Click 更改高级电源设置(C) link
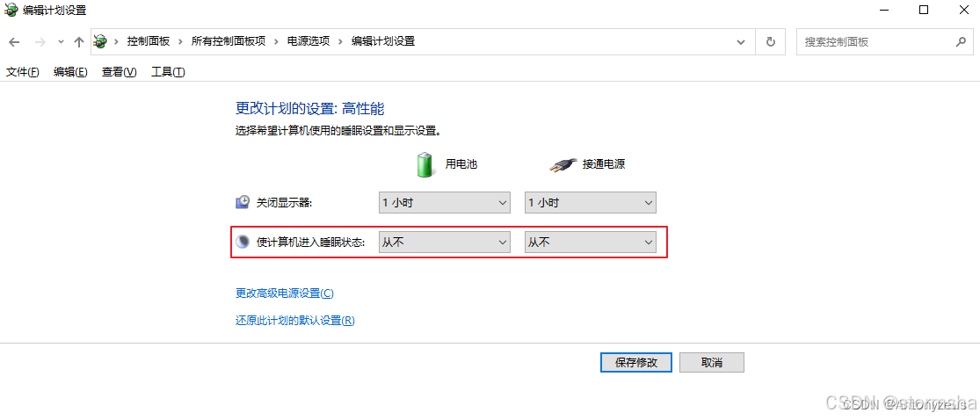Viewport: 980px width, 420px height. pos(285,293)
